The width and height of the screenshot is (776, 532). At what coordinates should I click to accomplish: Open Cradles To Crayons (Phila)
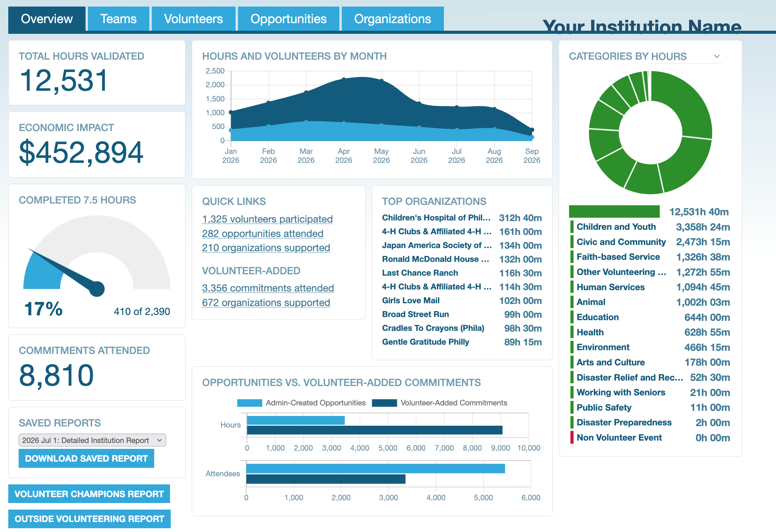[x=462, y=328]
